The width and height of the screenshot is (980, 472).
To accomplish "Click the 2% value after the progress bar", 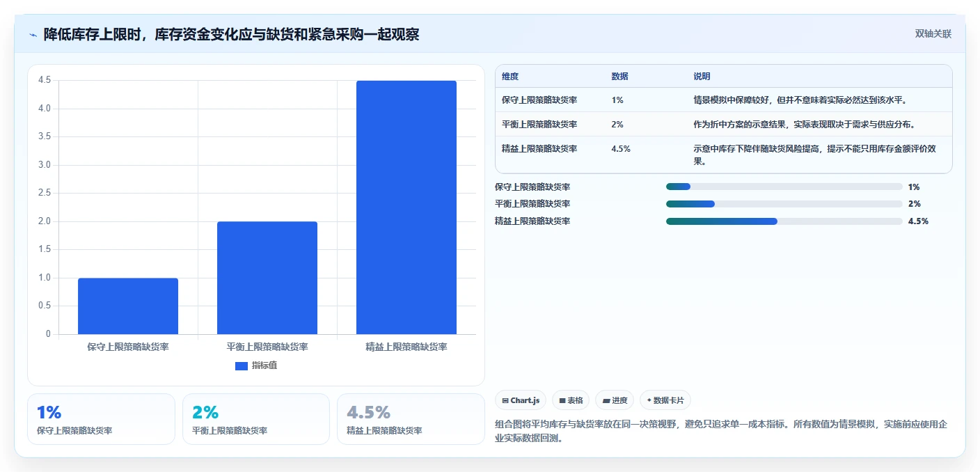I will click(x=914, y=204).
